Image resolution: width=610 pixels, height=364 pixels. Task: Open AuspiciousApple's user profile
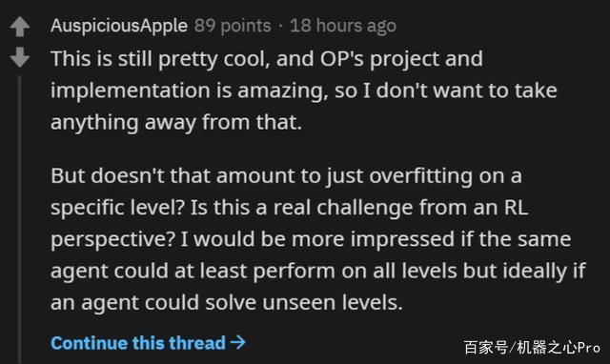pyautogui.click(x=119, y=26)
